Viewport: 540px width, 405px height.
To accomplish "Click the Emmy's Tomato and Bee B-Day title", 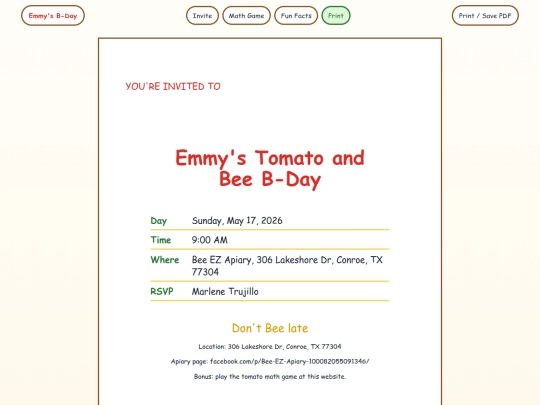I will [x=270, y=168].
